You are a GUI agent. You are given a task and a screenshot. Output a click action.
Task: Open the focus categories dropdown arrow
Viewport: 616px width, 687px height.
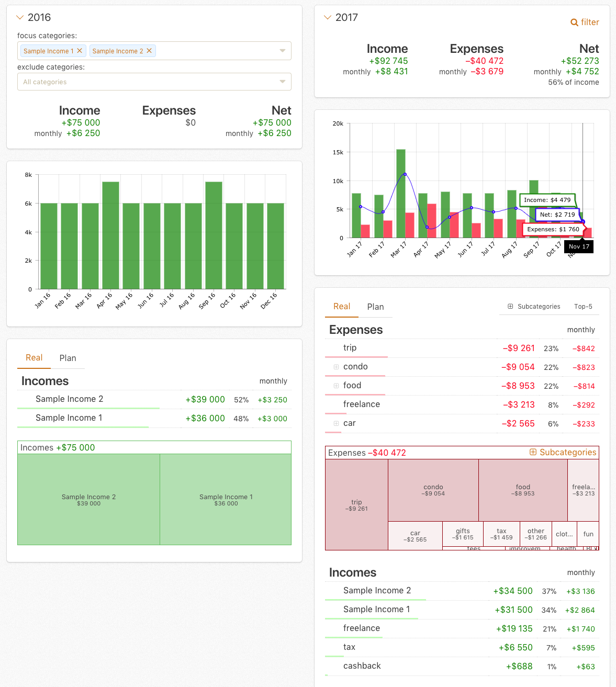pyautogui.click(x=283, y=51)
